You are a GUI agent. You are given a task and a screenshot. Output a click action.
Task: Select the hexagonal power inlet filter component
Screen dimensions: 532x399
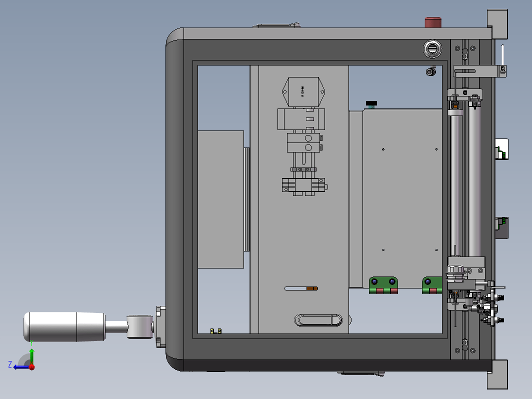tap(303, 91)
